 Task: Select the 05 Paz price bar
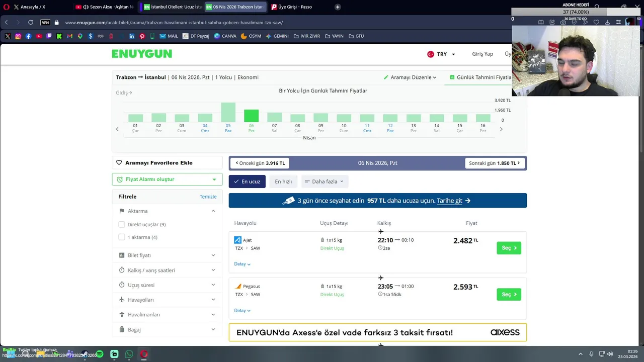click(x=228, y=112)
